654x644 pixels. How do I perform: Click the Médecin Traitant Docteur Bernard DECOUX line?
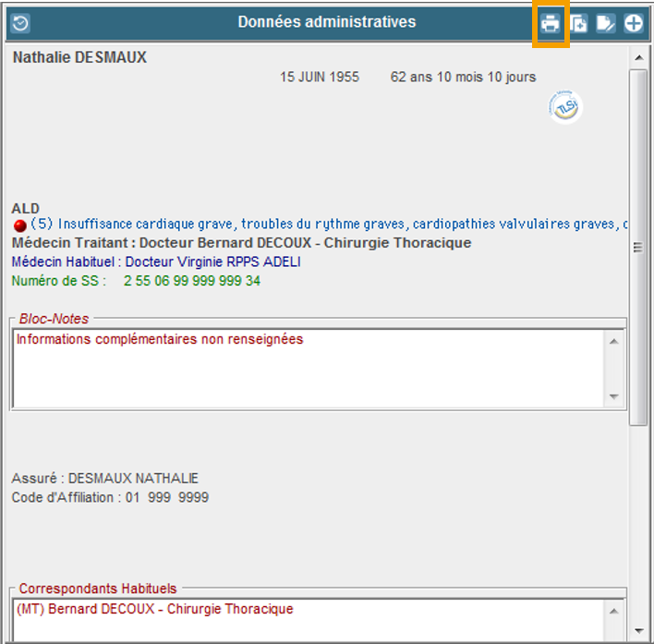(x=241, y=243)
